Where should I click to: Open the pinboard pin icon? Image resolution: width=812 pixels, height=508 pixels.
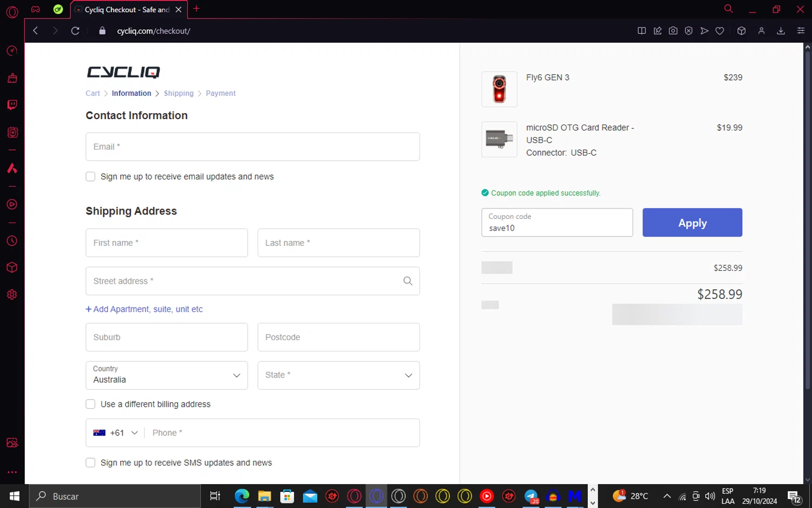[x=657, y=31]
